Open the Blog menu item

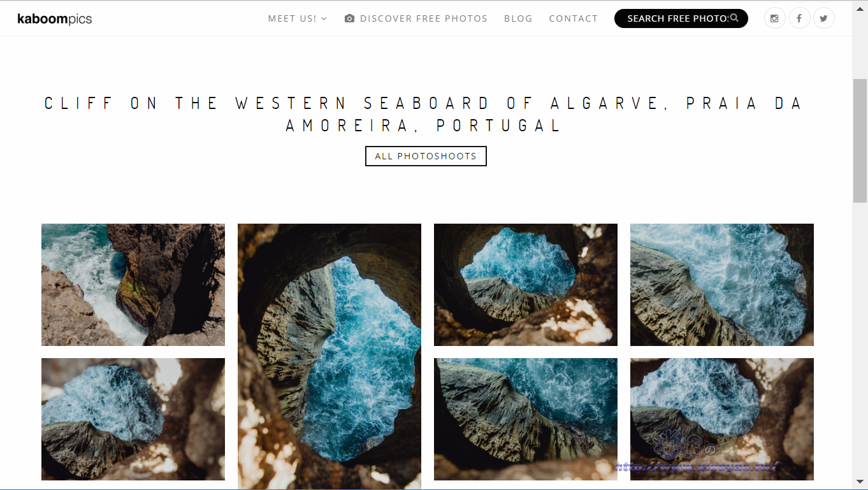click(x=518, y=18)
